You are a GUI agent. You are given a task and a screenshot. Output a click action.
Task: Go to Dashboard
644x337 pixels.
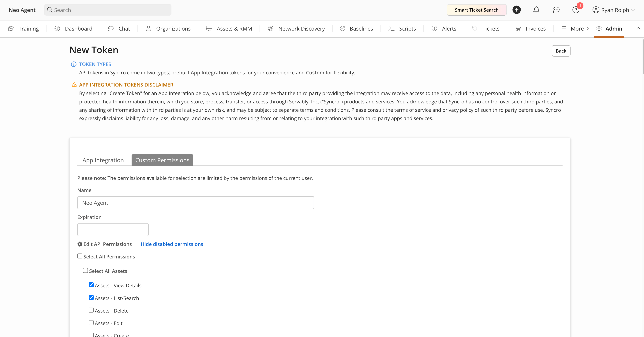point(73,28)
